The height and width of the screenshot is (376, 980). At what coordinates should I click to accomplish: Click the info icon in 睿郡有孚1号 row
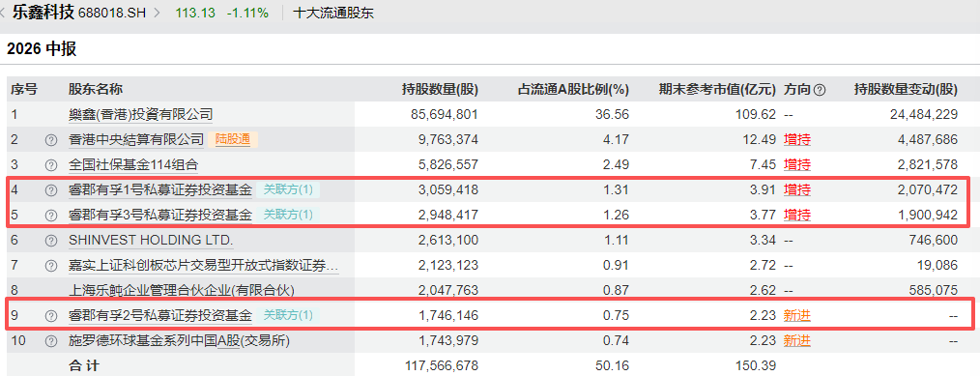tap(50, 189)
